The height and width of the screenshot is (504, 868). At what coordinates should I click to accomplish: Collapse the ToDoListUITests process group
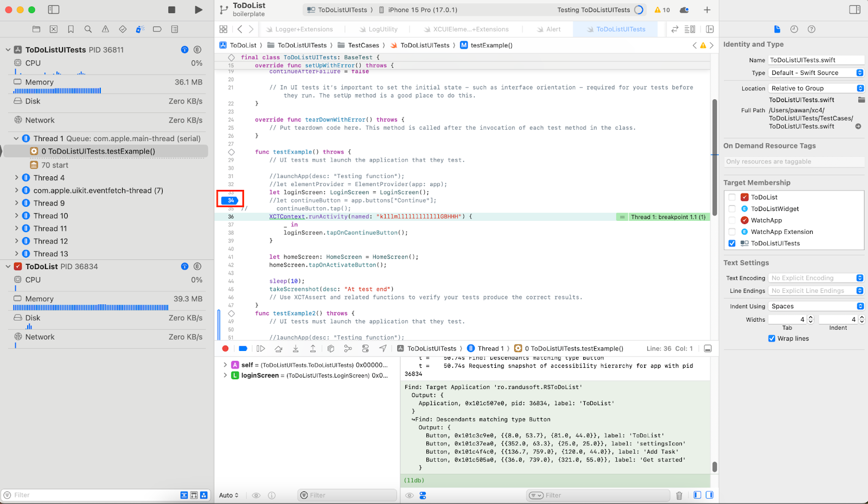click(x=8, y=50)
